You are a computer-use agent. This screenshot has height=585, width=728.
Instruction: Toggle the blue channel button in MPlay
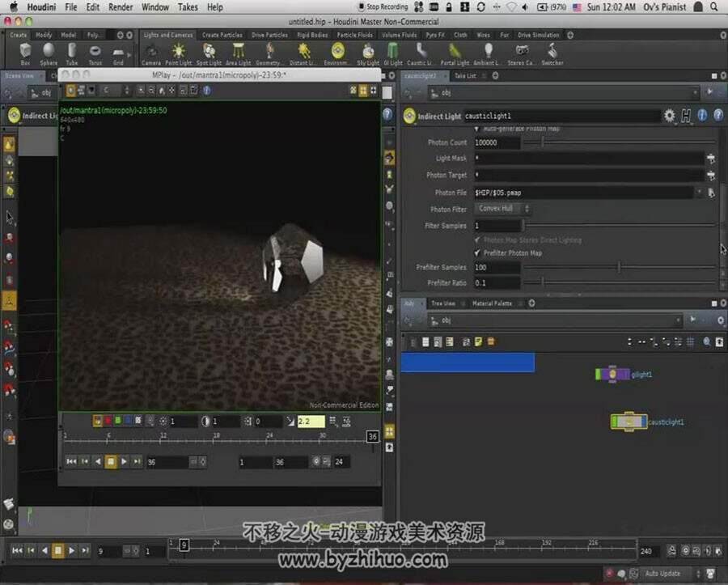pos(128,421)
